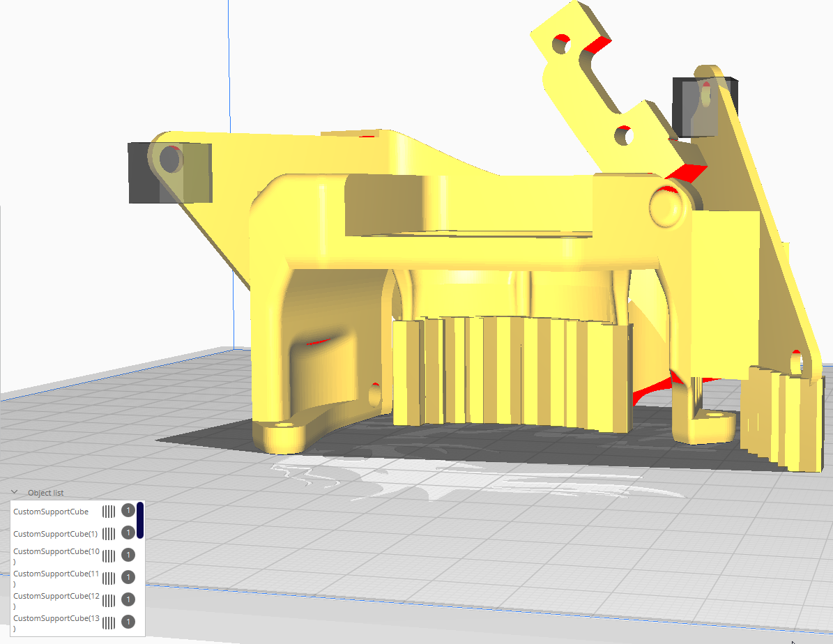Image resolution: width=833 pixels, height=644 pixels.
Task: Click the mesh type icon for CustomSupportCube(13)
Action: [109, 622]
